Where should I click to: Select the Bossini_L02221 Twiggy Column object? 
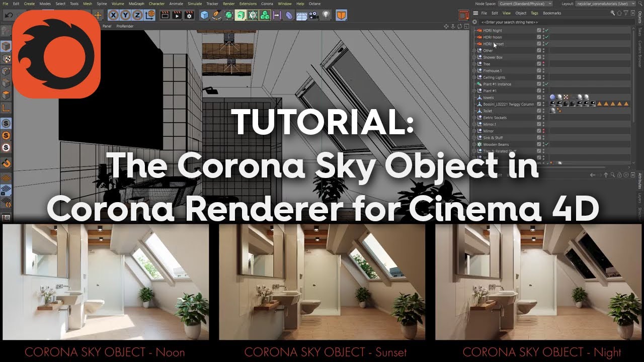(x=508, y=104)
